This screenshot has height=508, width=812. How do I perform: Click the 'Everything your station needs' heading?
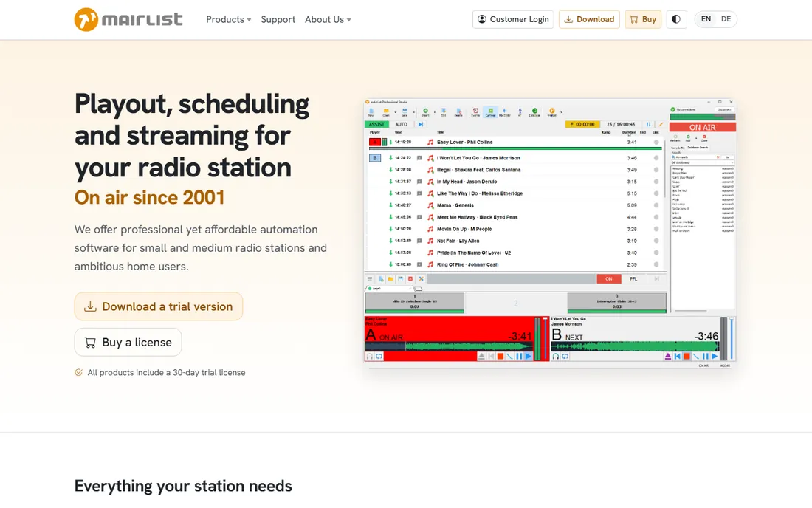click(183, 487)
